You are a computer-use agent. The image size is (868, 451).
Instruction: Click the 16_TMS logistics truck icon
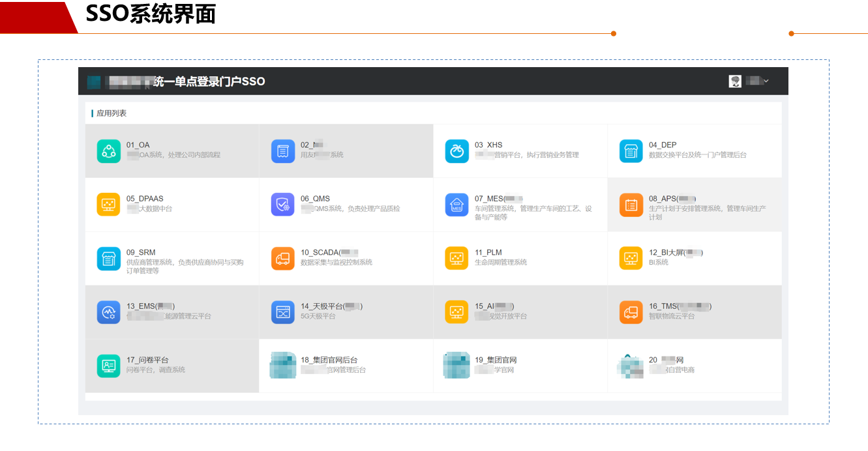tap(631, 312)
